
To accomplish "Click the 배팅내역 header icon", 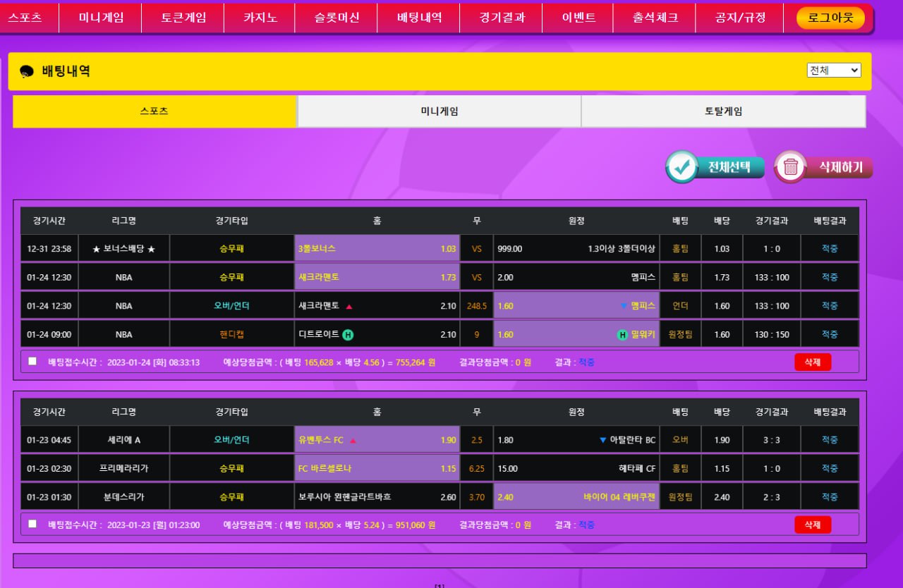I will pos(27,71).
